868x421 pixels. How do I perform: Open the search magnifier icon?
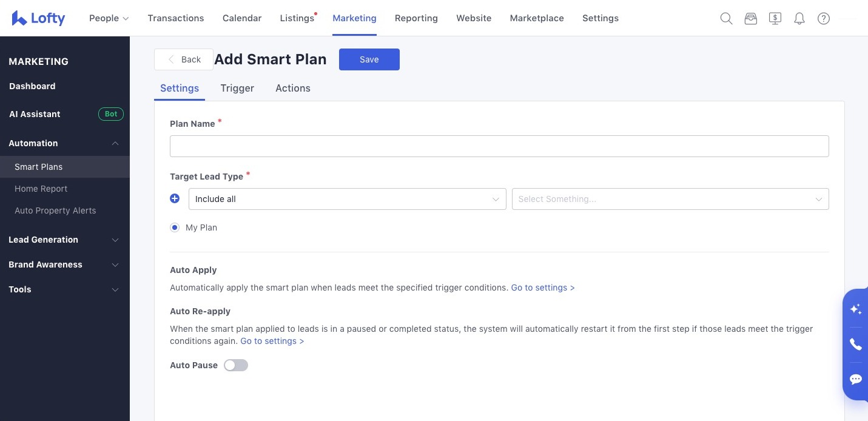(726, 18)
